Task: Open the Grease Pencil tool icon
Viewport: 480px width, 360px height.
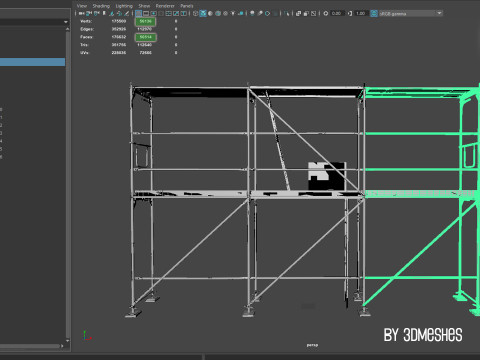Action: pos(127,13)
